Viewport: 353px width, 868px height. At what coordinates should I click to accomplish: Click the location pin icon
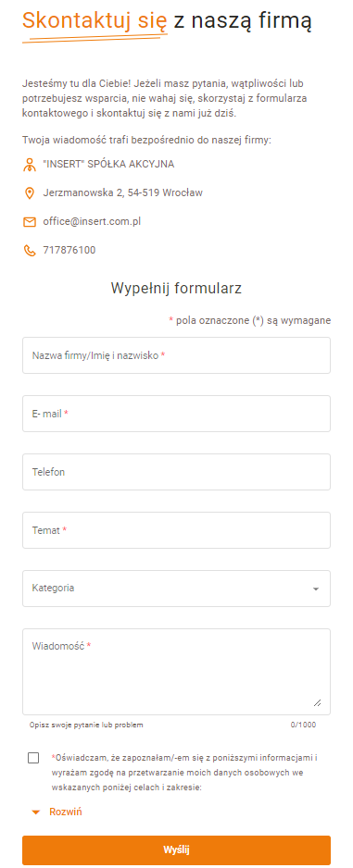pyautogui.click(x=30, y=193)
